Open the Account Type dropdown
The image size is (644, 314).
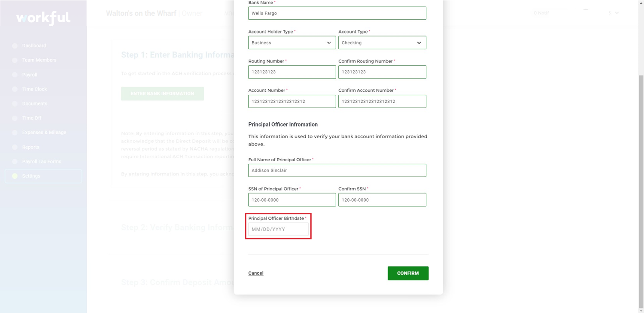[382, 42]
